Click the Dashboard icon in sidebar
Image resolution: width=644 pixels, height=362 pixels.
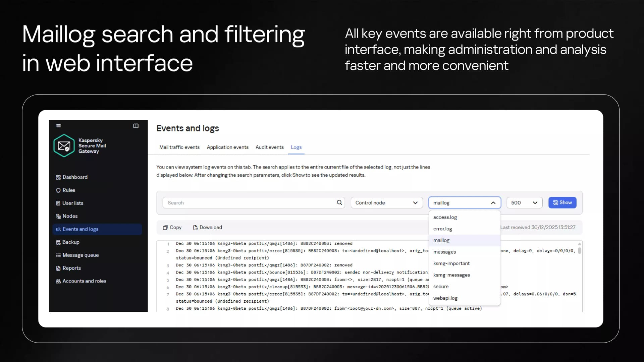(58, 177)
